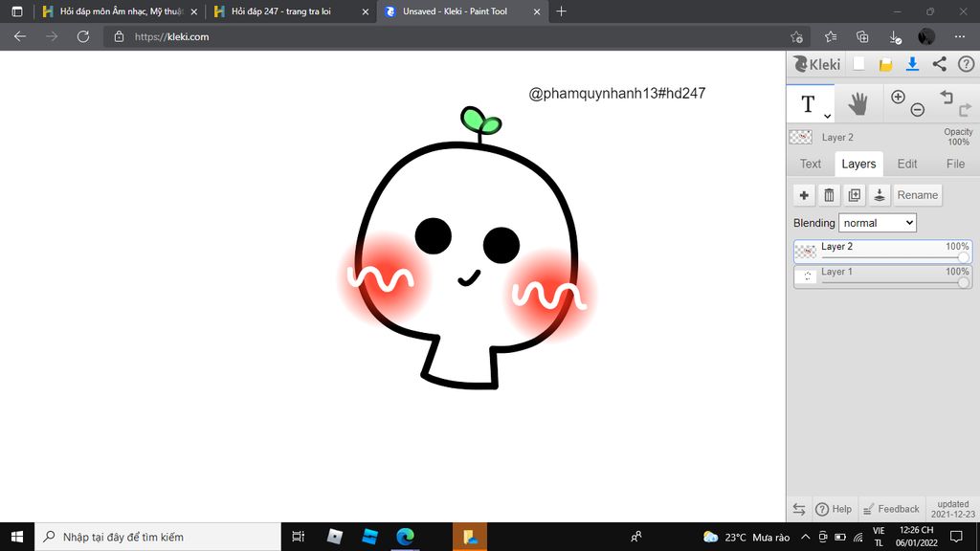Switch to the Edit tab

[x=907, y=164]
